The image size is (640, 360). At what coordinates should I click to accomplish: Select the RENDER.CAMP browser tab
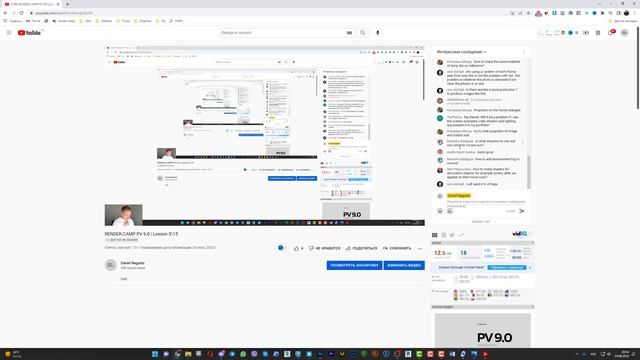31,4
